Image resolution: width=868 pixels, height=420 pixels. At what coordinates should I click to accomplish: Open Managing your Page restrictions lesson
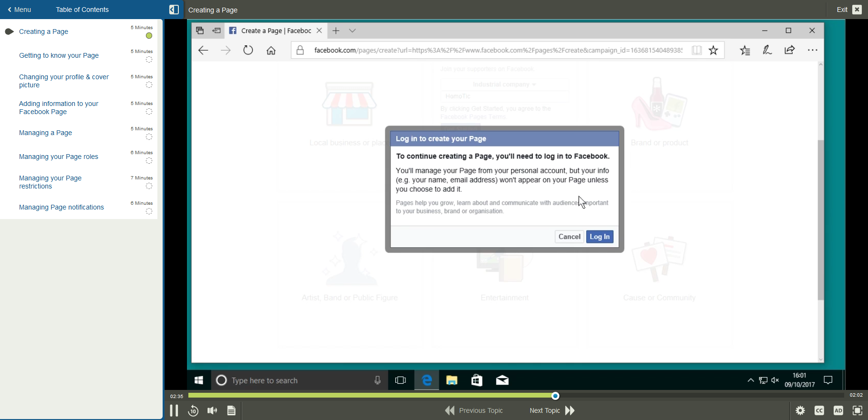[x=50, y=182]
